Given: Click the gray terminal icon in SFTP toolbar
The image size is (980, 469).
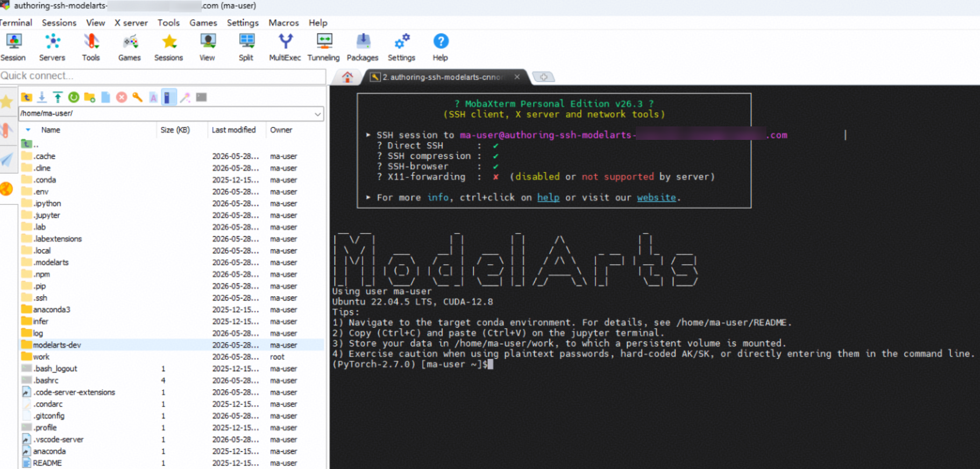Looking at the screenshot, I should click(202, 97).
